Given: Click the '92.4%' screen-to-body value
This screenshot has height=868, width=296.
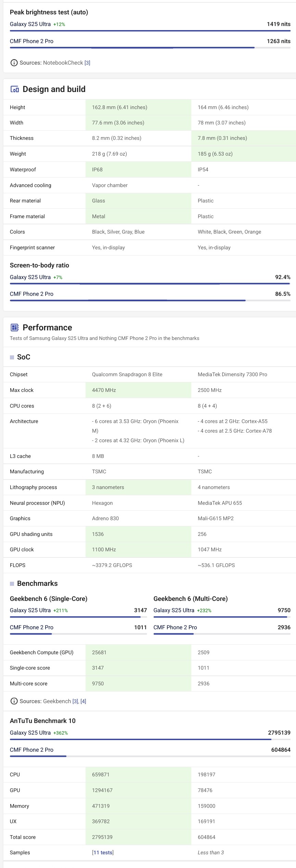Looking at the screenshot, I should pos(283,277).
